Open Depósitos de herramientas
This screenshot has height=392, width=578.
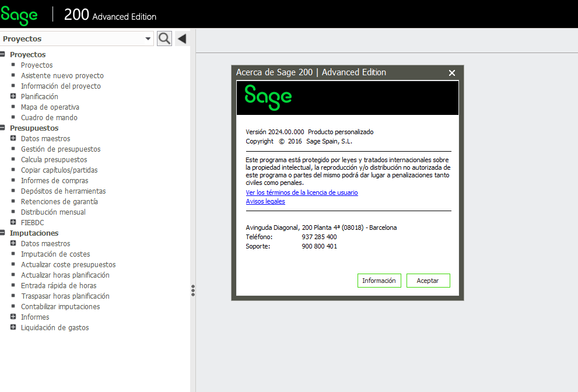[x=64, y=191]
